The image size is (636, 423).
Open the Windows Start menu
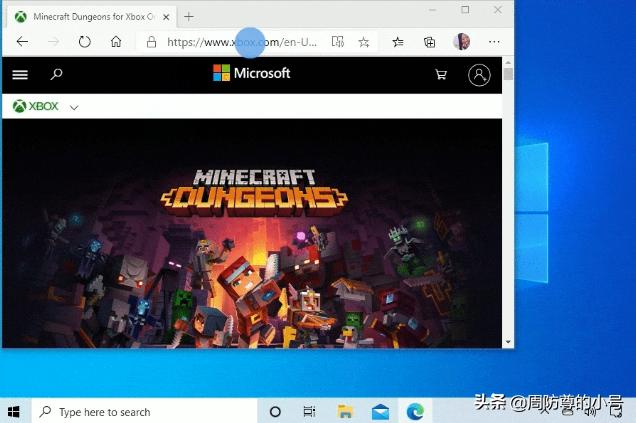[14, 412]
